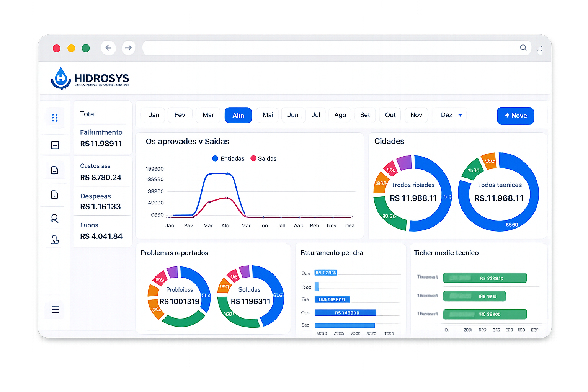This screenshot has width=588, height=392.
Task: Select the Jun month tab
Action: coord(293,115)
